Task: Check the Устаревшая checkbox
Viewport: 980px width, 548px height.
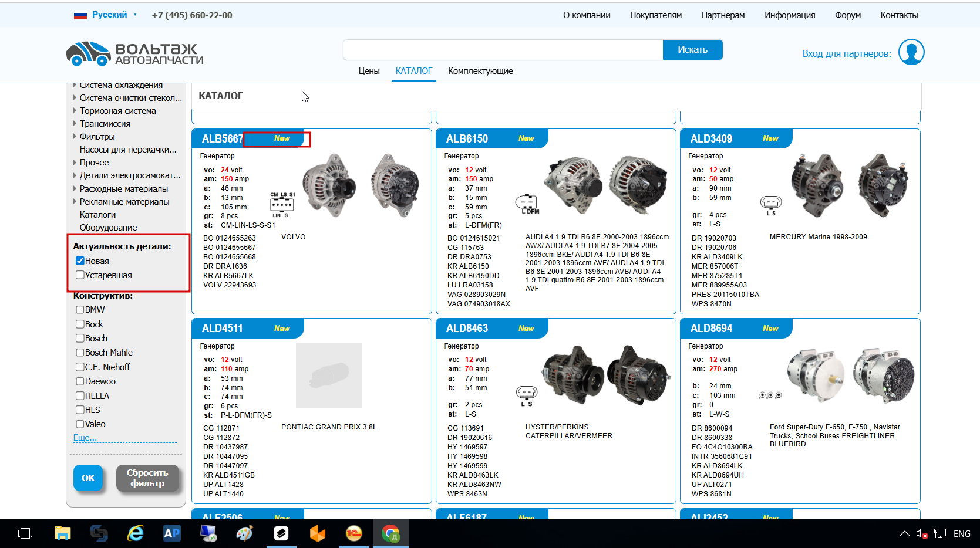Action: tap(80, 275)
